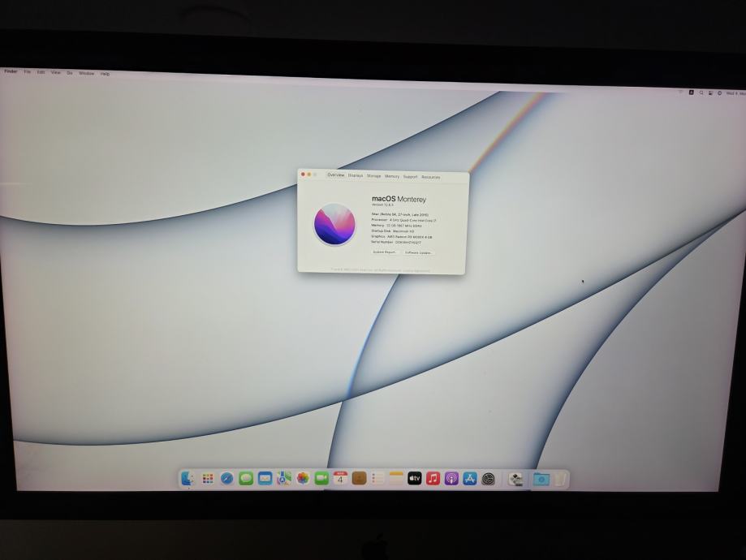Switch to the Support tab
Image resolution: width=746 pixels, height=560 pixels.
(x=410, y=177)
